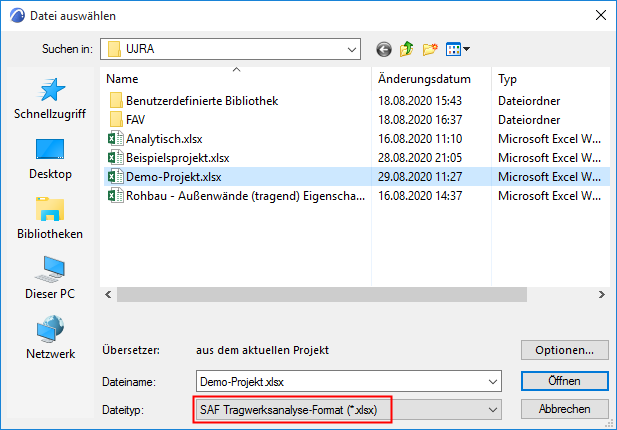Image resolution: width=617 pixels, height=430 pixels.
Task: Select Dieser PC in sidebar
Action: point(50,278)
